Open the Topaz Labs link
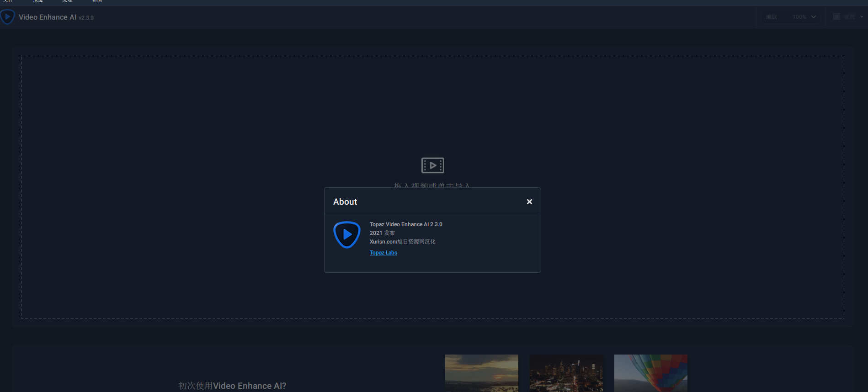868x392 pixels. pos(383,253)
